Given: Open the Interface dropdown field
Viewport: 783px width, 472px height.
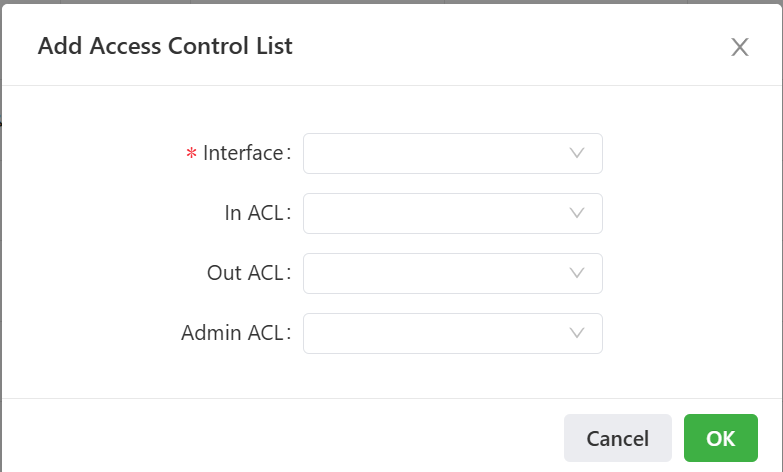Looking at the screenshot, I should (440, 153).
